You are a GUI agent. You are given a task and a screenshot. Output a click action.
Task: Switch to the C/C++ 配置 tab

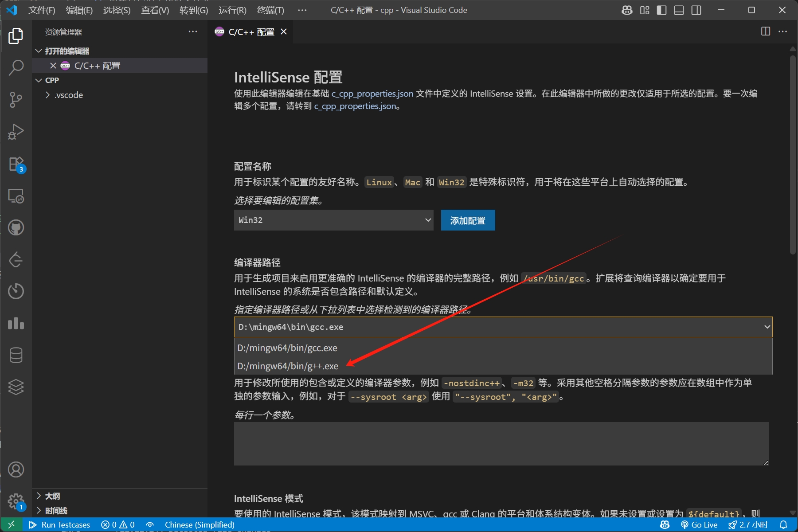click(250, 31)
